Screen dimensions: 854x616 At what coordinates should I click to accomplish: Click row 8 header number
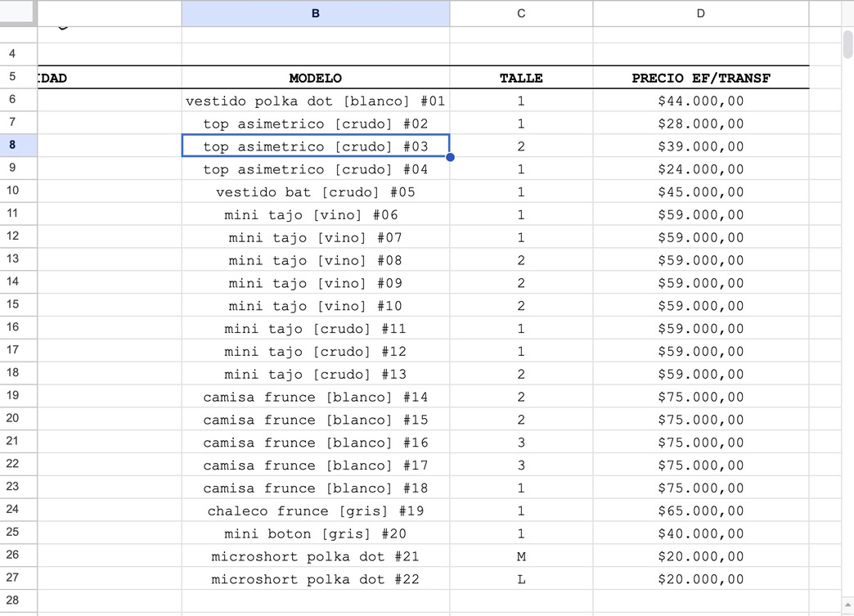(12, 145)
